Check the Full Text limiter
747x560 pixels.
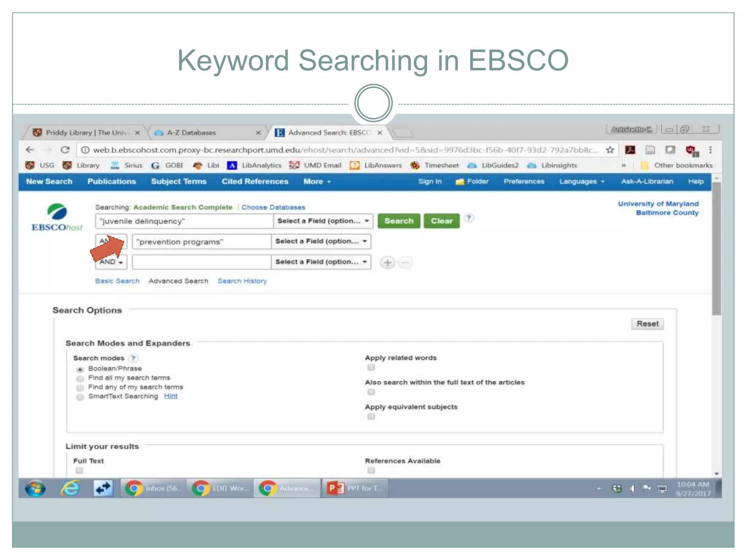79,471
